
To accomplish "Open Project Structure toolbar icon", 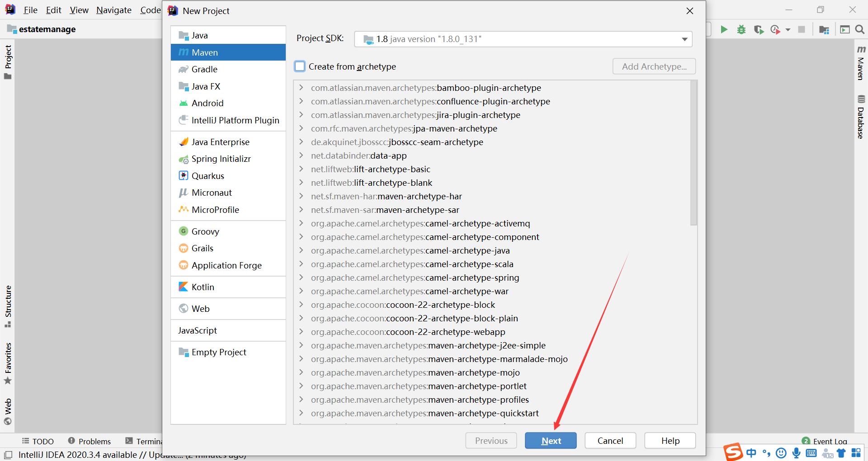I will 824,30.
